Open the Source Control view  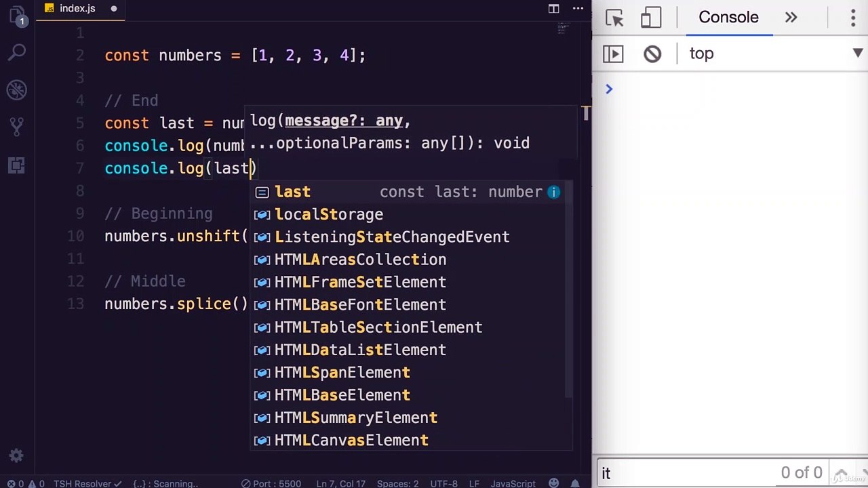(17, 127)
